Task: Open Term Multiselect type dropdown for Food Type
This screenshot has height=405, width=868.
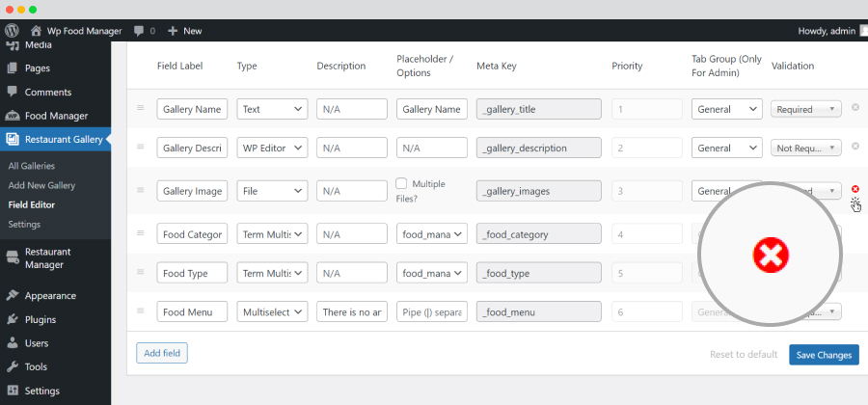Action: (272, 273)
